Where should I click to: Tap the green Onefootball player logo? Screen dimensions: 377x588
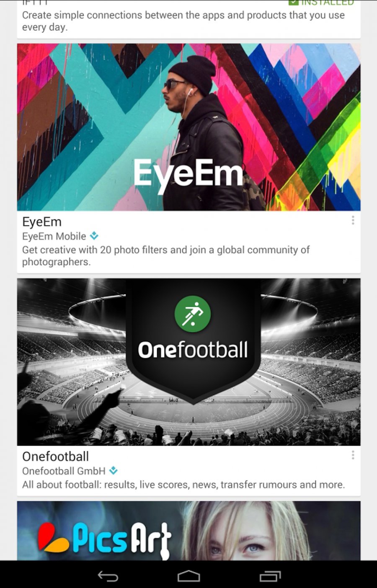point(193,314)
